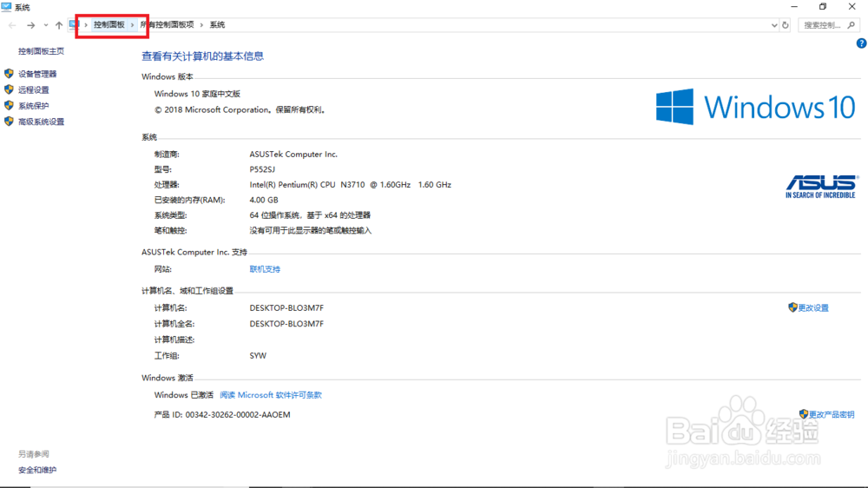Click the search magnifier icon
868x488 pixels.
pyautogui.click(x=852, y=25)
